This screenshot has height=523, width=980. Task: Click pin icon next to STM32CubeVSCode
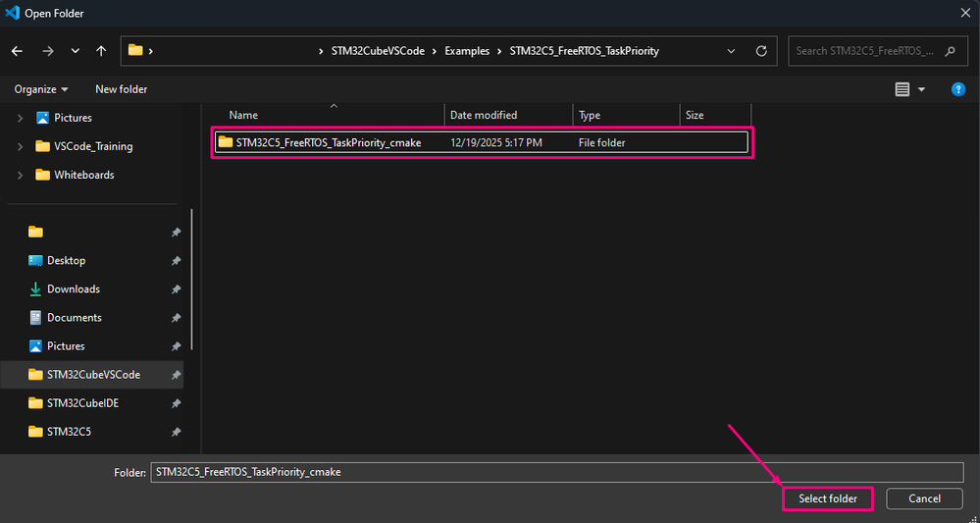pyautogui.click(x=177, y=375)
